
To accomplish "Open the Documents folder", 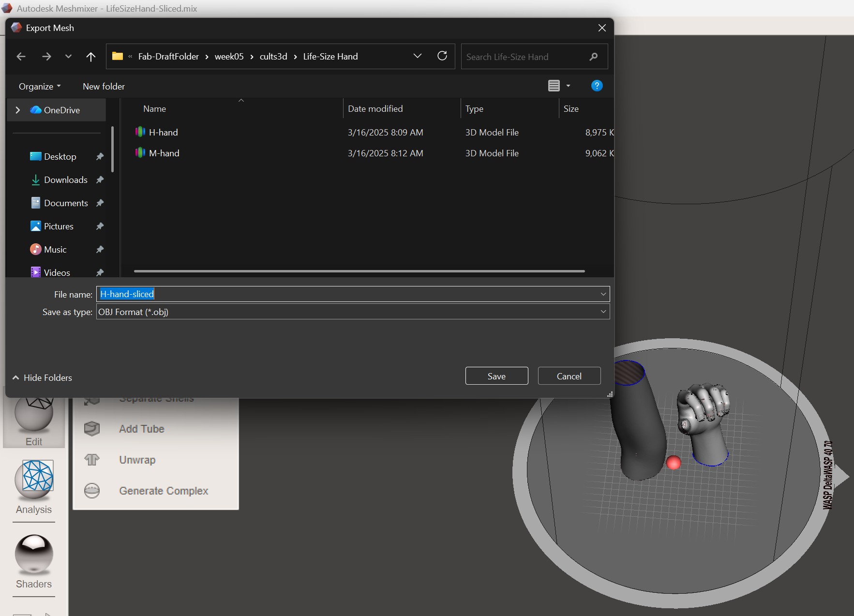I will pos(66,203).
